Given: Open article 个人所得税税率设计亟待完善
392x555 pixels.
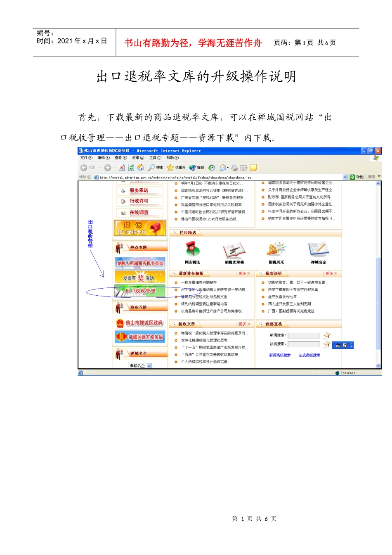Looking at the screenshot, I should coord(204,362).
